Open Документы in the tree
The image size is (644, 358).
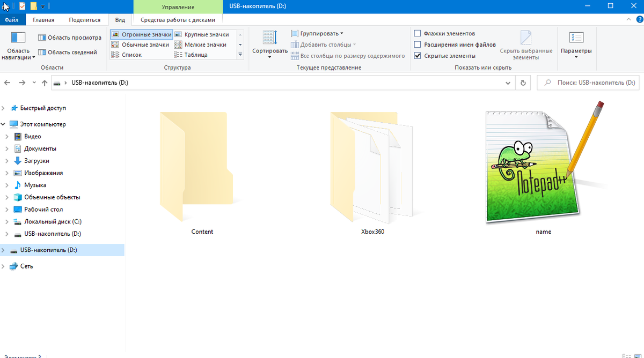40,148
